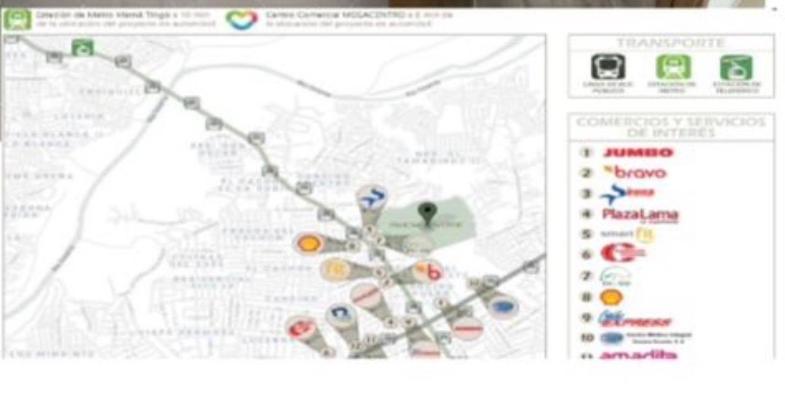Screen dimensions: 785x410
Task: Click the cable car station legend icon
Action: coord(736,68)
